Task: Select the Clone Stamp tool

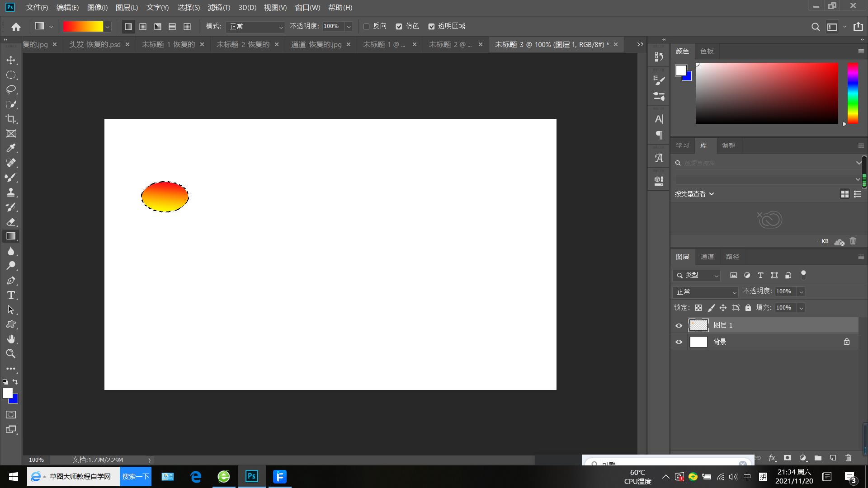Action: coord(11,192)
